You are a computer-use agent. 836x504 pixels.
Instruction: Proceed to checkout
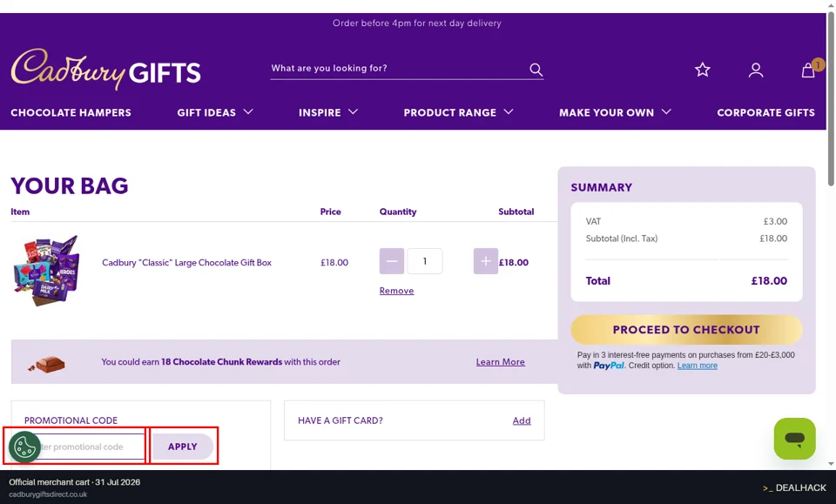pyautogui.click(x=686, y=329)
